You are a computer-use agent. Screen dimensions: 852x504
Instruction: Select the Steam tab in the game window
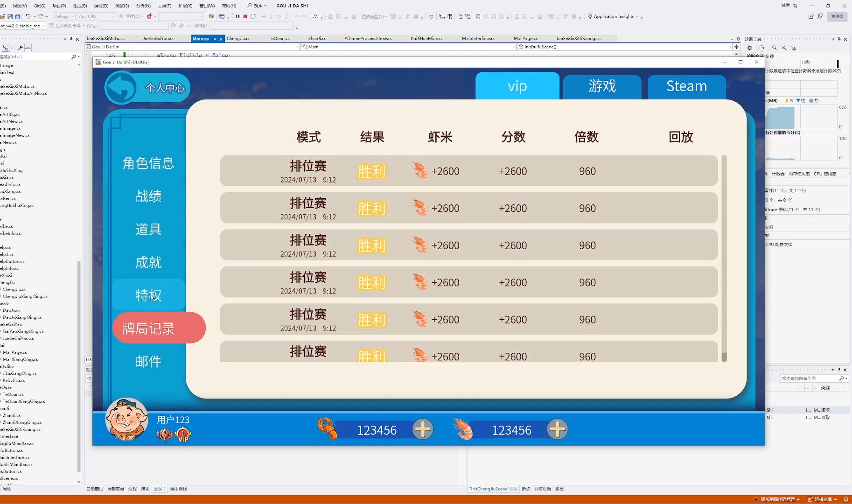(x=686, y=86)
